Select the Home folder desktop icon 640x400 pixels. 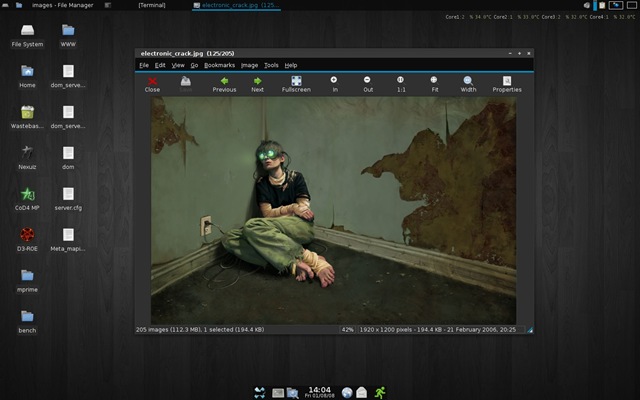27,76
